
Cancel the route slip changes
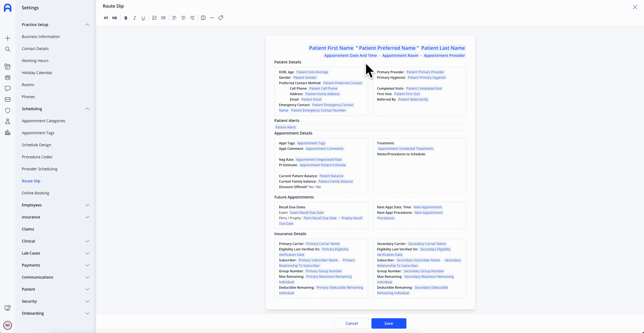351,323
